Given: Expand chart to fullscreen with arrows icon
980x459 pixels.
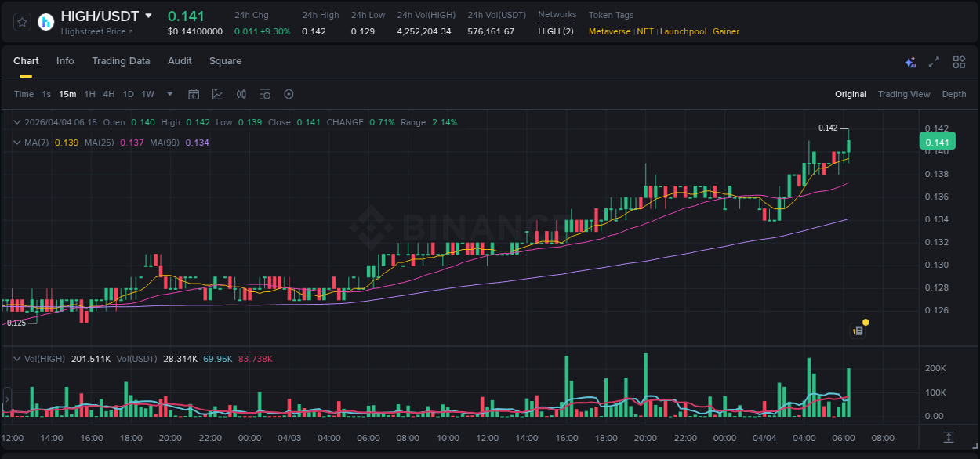Looking at the screenshot, I should [934, 61].
